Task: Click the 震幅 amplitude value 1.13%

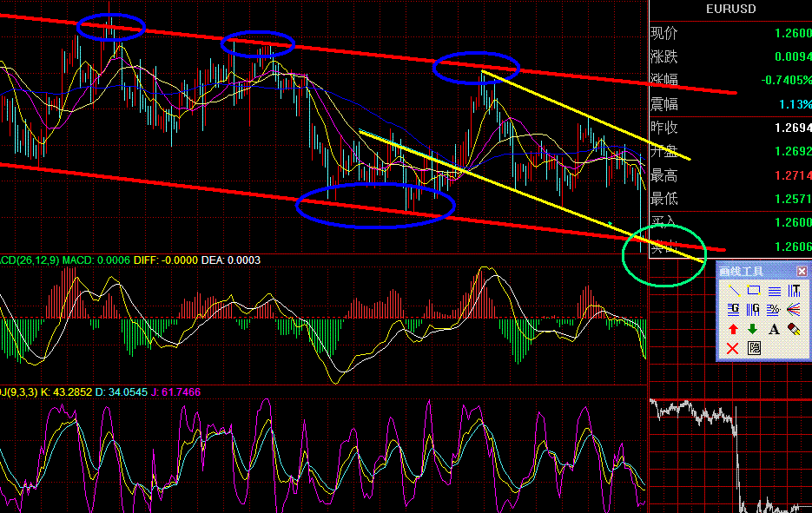Action: [x=795, y=104]
